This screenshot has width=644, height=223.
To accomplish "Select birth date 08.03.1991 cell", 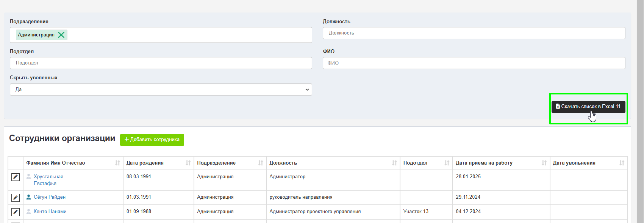I will 158,181.
